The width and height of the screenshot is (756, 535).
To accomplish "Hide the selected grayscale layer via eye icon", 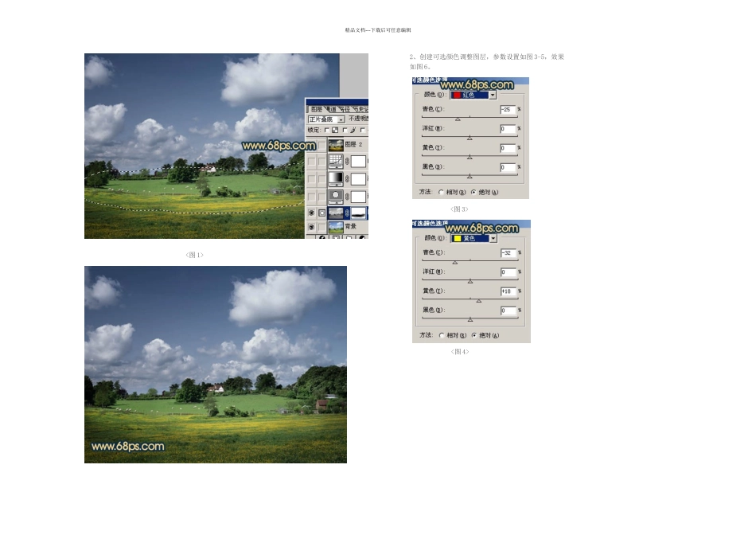I will (312, 213).
